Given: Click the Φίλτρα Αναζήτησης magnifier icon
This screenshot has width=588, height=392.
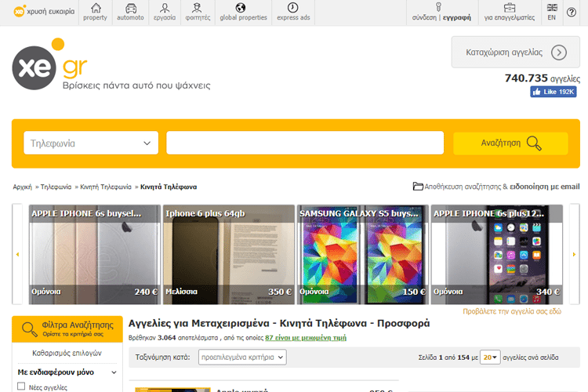Looking at the screenshot, I should pyautogui.click(x=29, y=329).
